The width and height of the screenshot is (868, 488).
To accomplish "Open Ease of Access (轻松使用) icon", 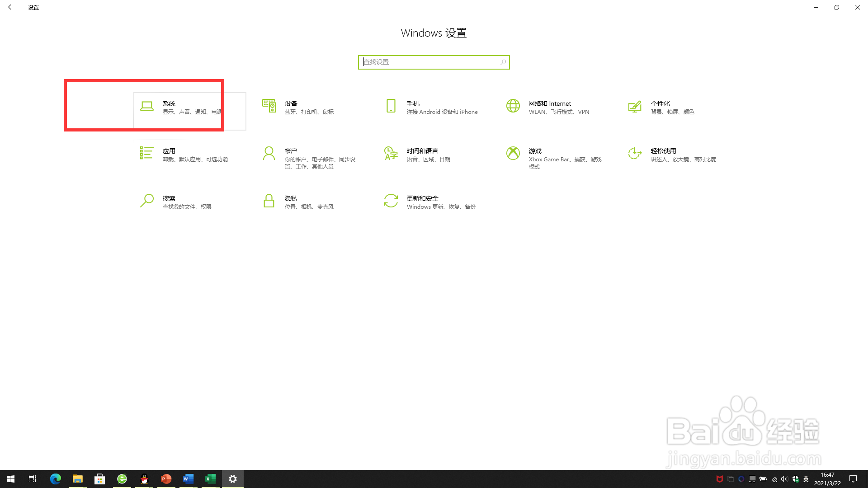I will [x=635, y=154].
